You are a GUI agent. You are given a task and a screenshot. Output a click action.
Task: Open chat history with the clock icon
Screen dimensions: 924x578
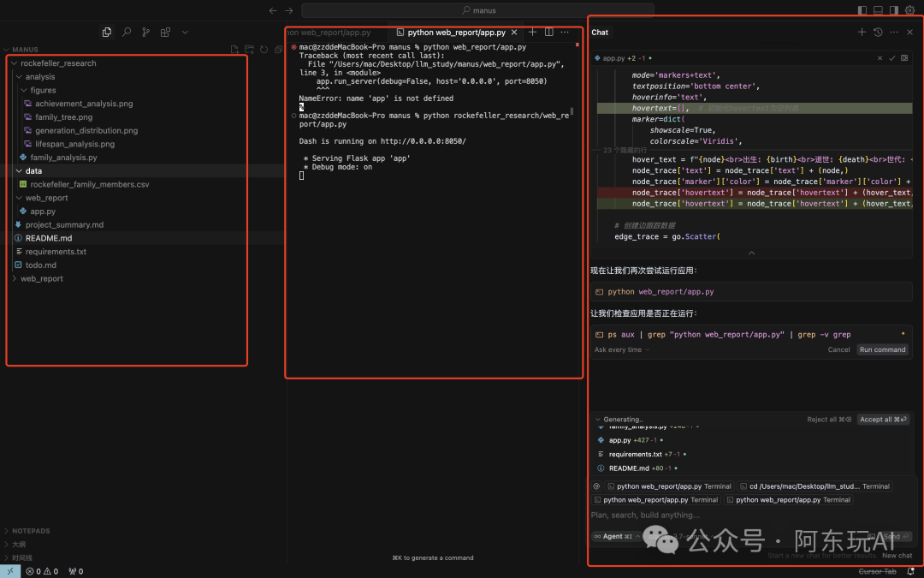[x=879, y=32]
